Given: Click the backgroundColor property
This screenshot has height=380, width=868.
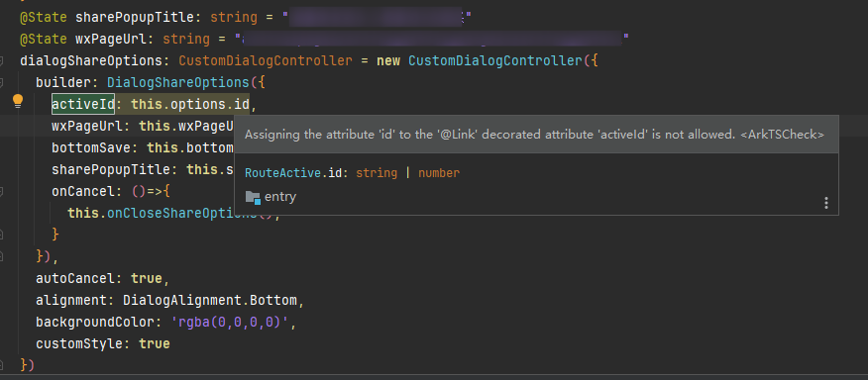Looking at the screenshot, I should point(95,322).
